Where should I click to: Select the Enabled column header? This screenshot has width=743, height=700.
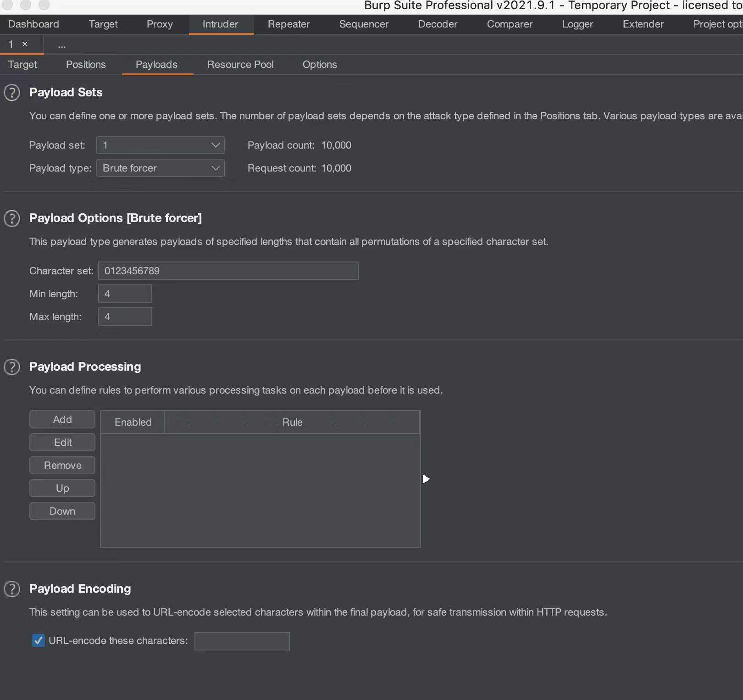(x=133, y=422)
